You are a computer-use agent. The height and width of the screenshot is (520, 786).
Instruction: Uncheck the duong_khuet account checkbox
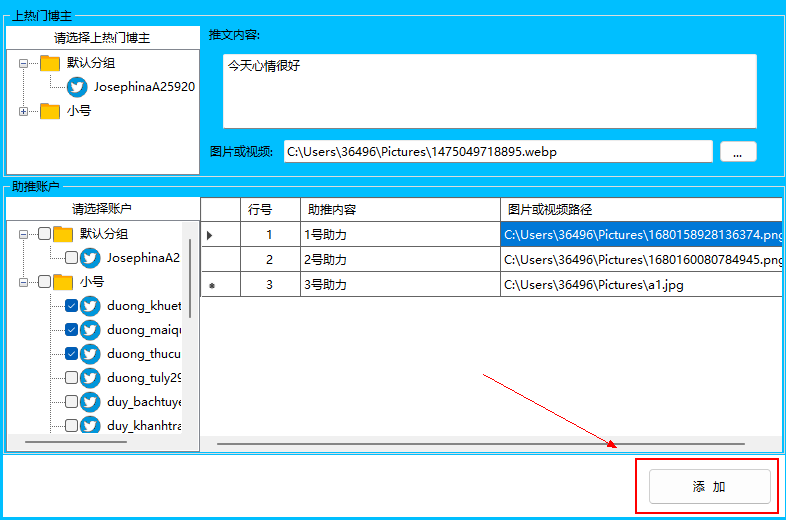(71, 306)
